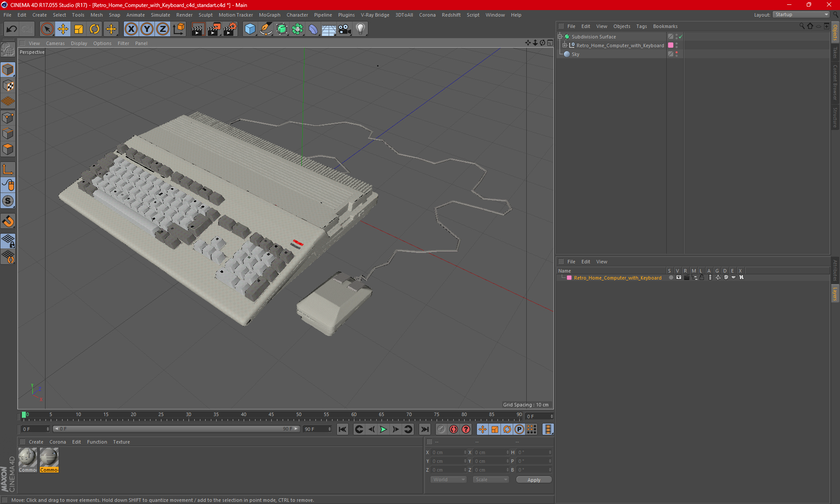Go to end of animation

[424, 429]
